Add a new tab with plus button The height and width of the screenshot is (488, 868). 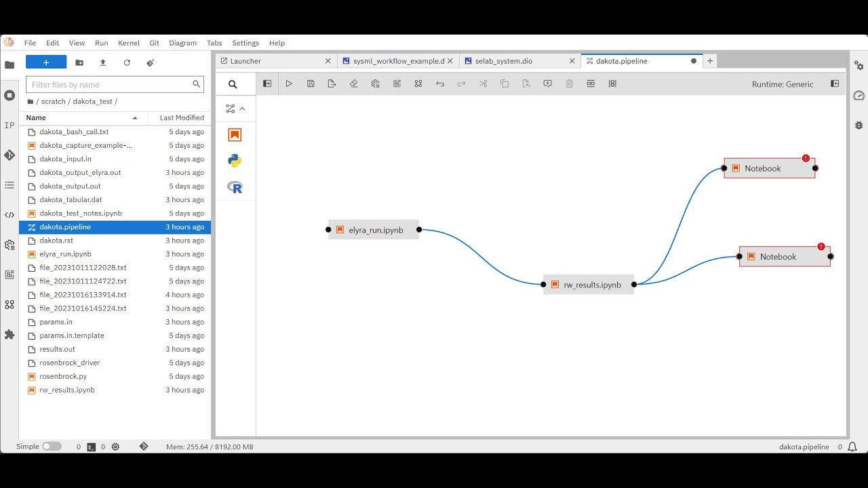click(x=710, y=61)
